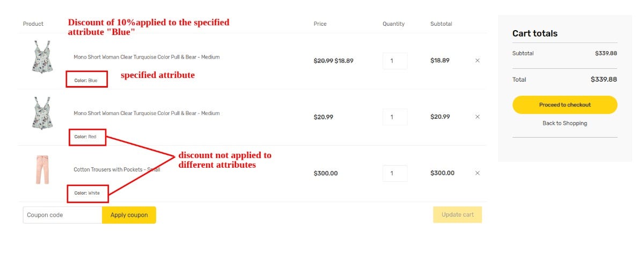
Task: Remove the Blue romper from cart
Action: tap(477, 61)
